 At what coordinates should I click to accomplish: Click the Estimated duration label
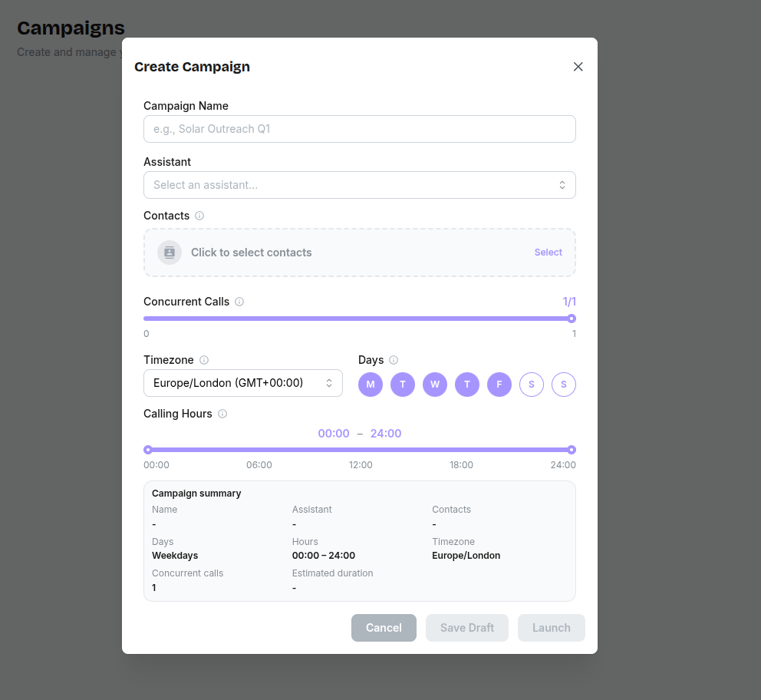[332, 573]
